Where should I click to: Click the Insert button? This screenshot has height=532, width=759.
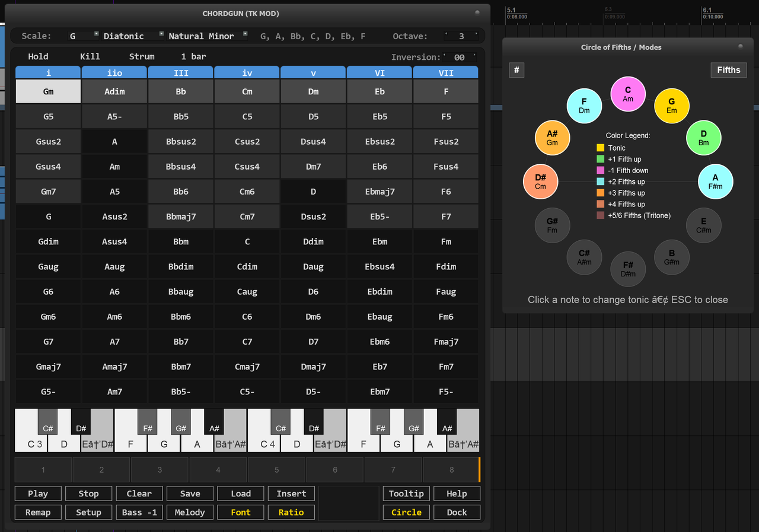point(291,493)
